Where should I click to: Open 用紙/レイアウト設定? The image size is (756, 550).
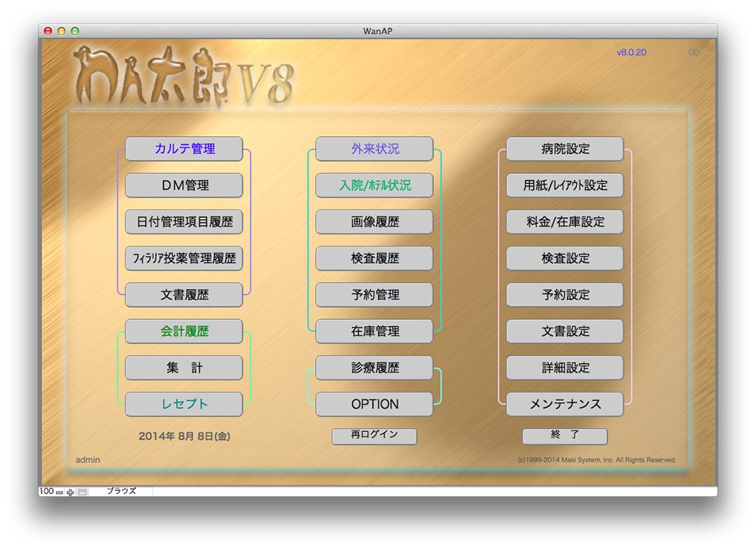point(565,185)
